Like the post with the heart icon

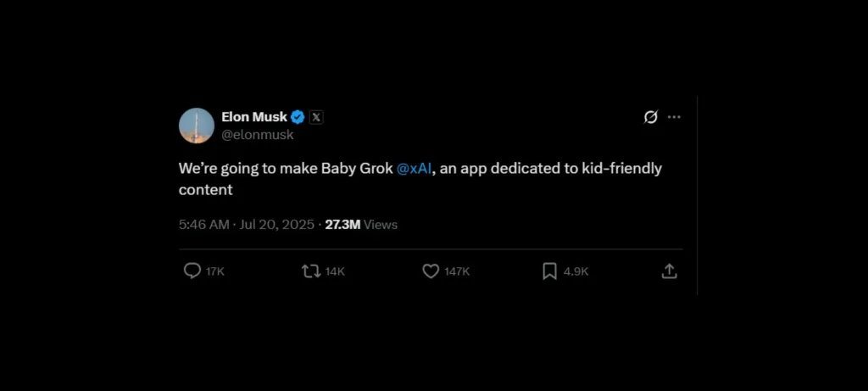(x=431, y=271)
